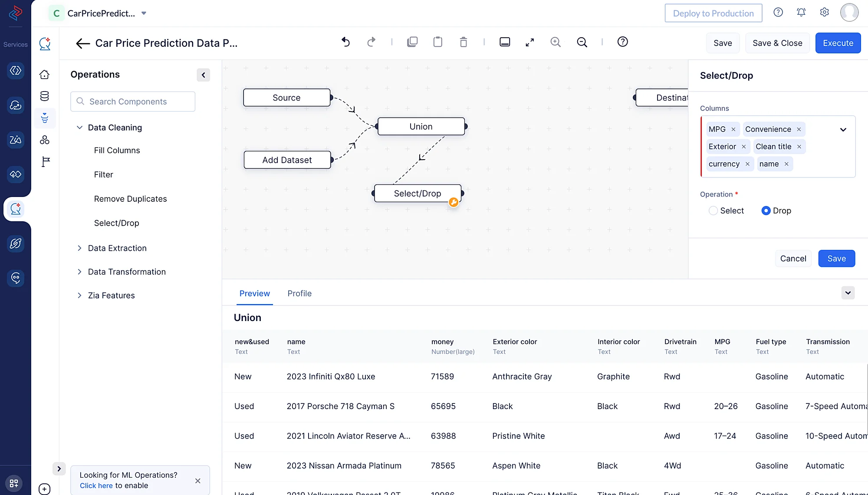
Task: Open the code brackets service icon
Action: coord(16,70)
